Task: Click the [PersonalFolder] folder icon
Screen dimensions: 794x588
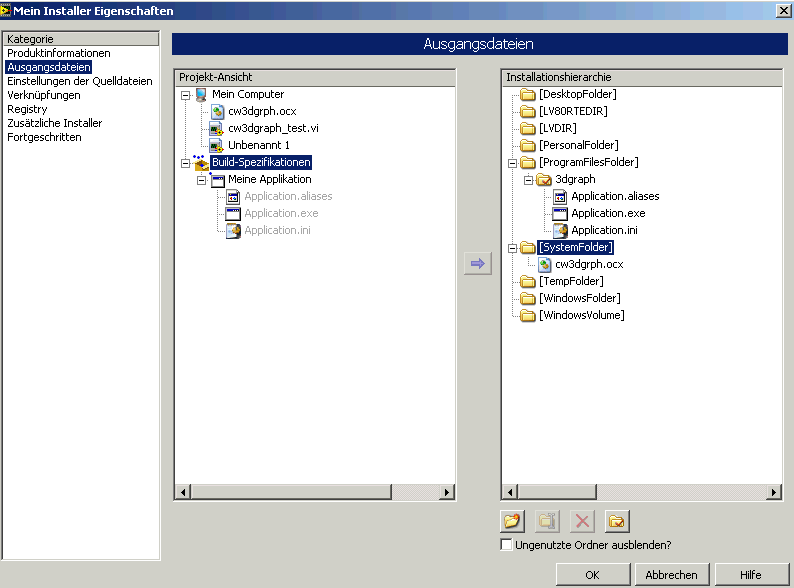Action: [x=528, y=145]
